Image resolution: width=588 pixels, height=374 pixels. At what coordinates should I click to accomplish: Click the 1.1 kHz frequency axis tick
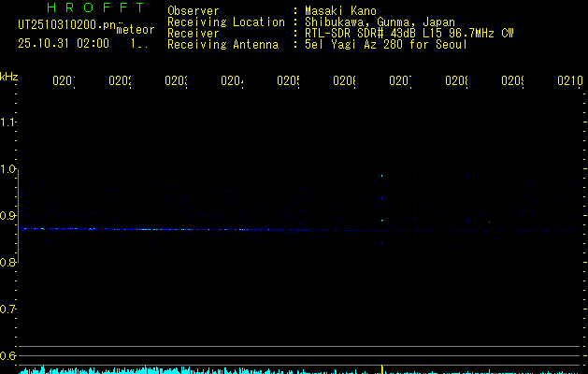[8, 122]
